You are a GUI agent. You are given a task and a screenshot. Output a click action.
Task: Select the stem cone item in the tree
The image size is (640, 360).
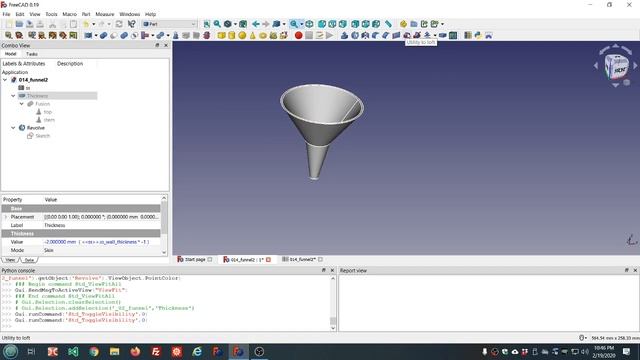45,120
